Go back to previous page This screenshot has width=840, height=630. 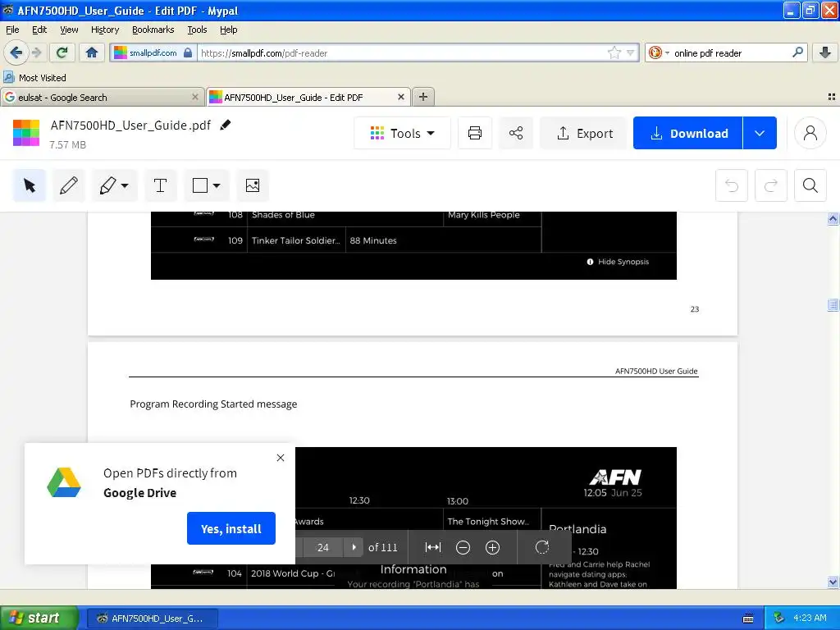tap(16, 52)
